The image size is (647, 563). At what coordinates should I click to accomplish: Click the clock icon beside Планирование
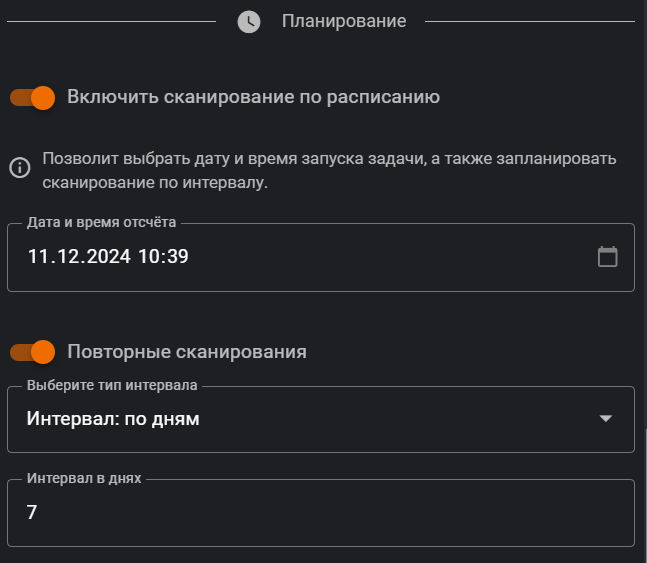pos(249,21)
